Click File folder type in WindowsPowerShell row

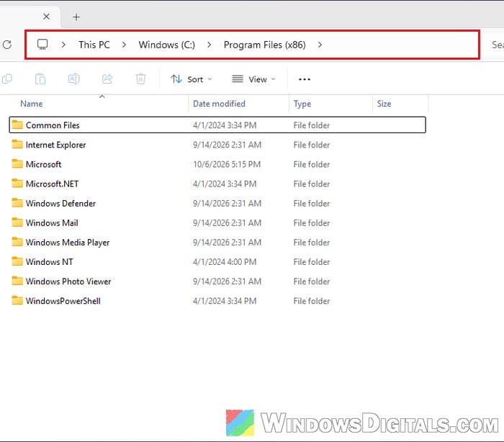point(312,301)
